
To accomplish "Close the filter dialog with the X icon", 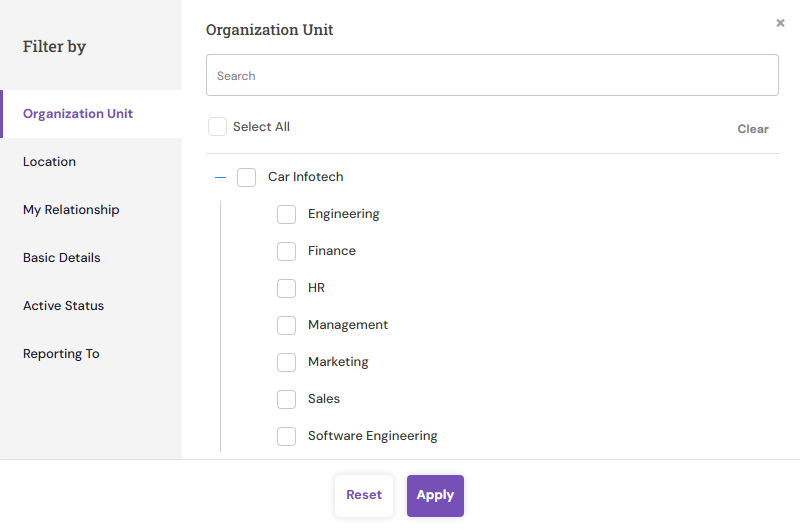I will (x=780, y=23).
